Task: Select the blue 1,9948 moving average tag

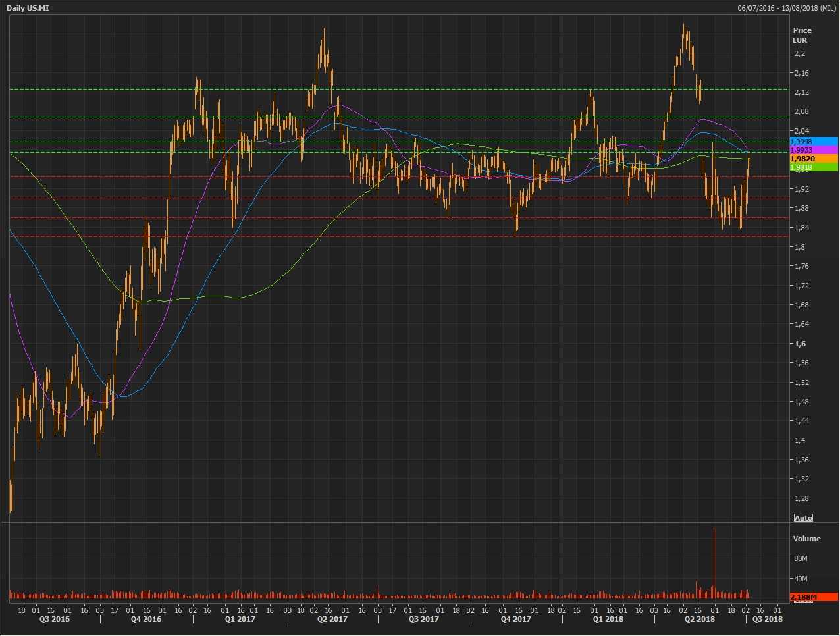Action: coord(813,142)
